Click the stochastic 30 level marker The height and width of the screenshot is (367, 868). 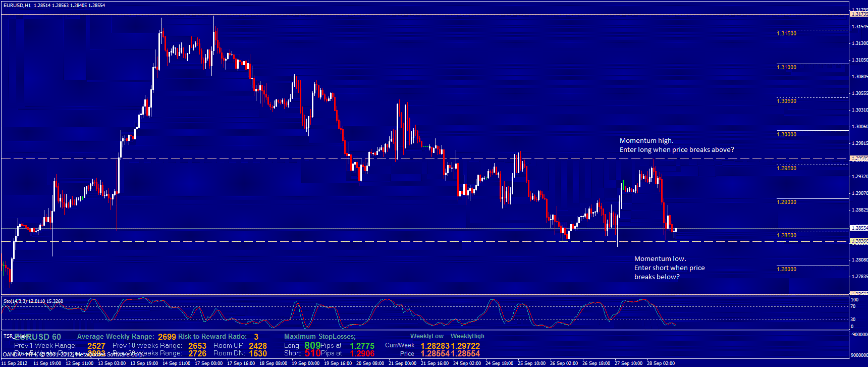click(853, 319)
